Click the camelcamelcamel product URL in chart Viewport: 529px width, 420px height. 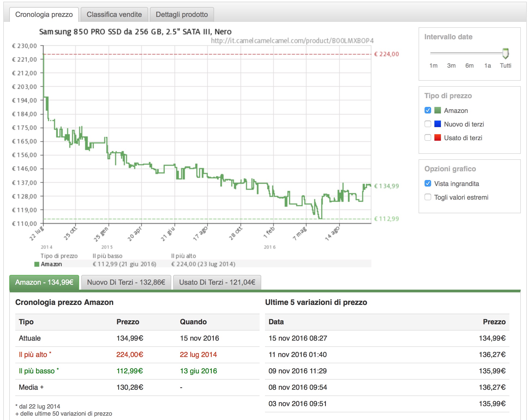click(292, 41)
